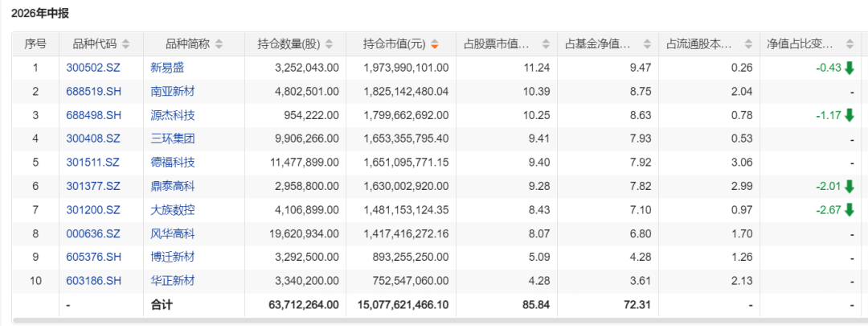Screen dimensions: 868x326
Task: Open 华正新材 stock name link
Action: [173, 281]
